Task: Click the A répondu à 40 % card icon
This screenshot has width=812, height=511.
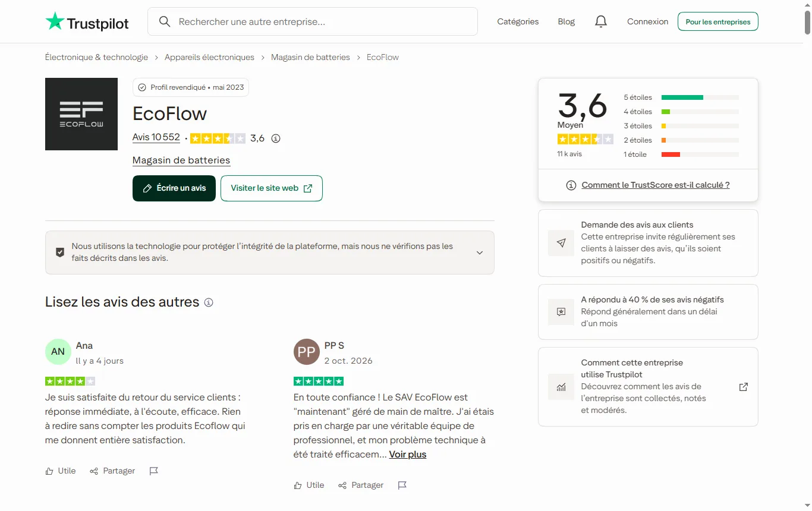Action: [561, 312]
